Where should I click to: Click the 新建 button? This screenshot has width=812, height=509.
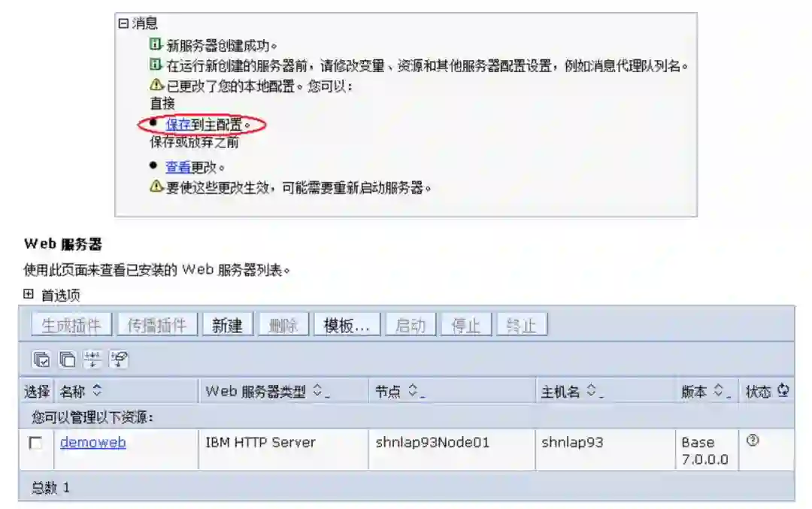coord(227,326)
